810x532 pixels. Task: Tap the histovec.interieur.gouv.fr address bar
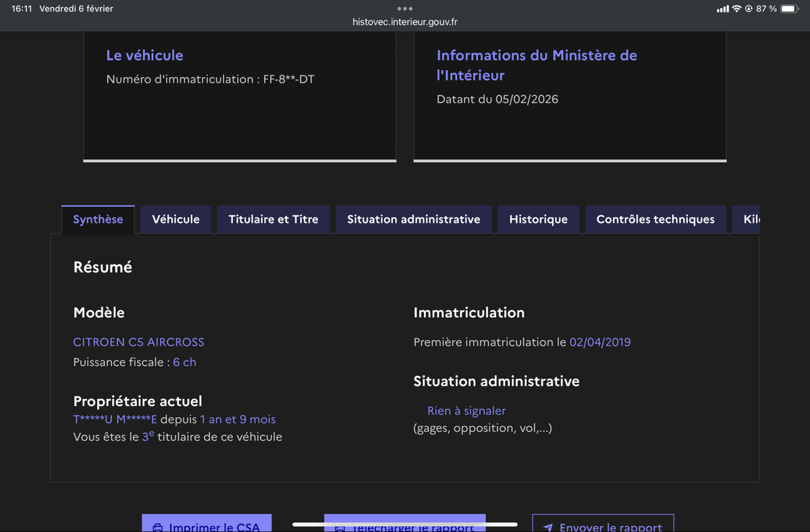404,22
